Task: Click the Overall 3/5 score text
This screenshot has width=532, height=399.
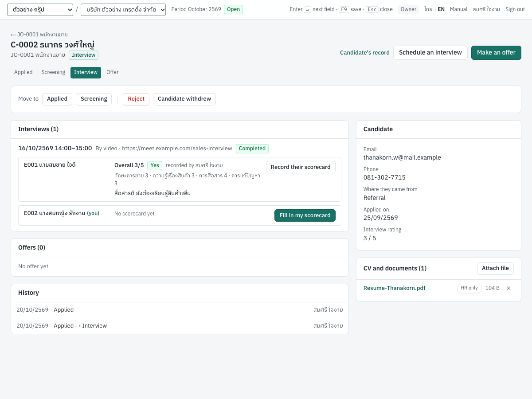Action: coord(129,165)
